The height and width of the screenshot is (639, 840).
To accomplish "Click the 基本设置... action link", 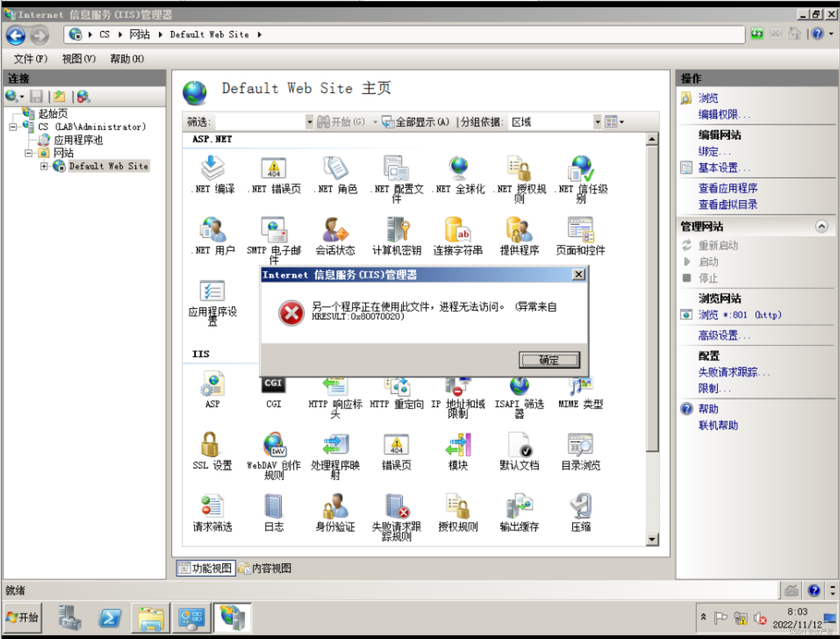I will 724,168.
